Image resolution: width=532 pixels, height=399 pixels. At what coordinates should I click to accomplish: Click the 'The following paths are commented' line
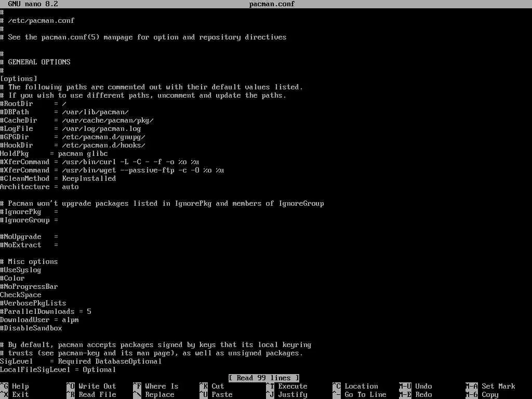pos(152,87)
